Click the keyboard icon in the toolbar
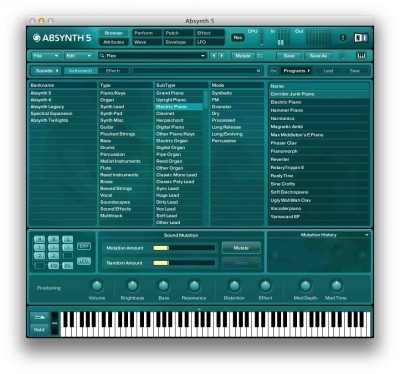The height and width of the screenshot is (374, 400). [x=361, y=56]
